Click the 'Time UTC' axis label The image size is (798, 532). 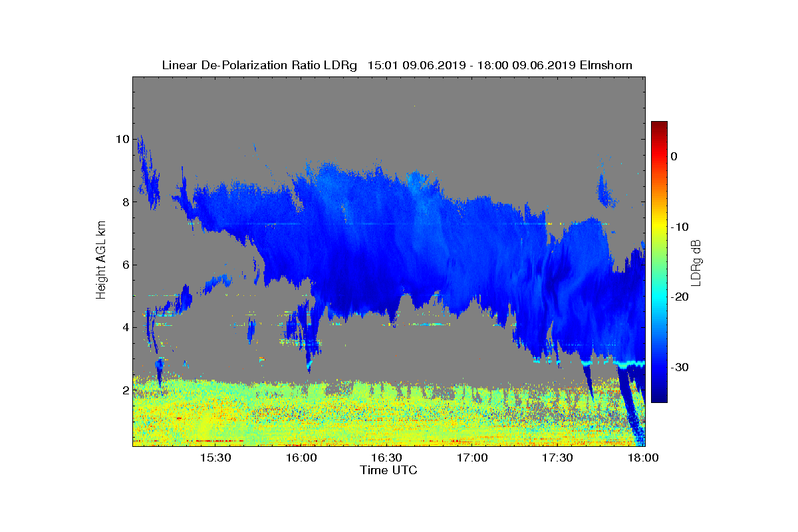click(389, 470)
